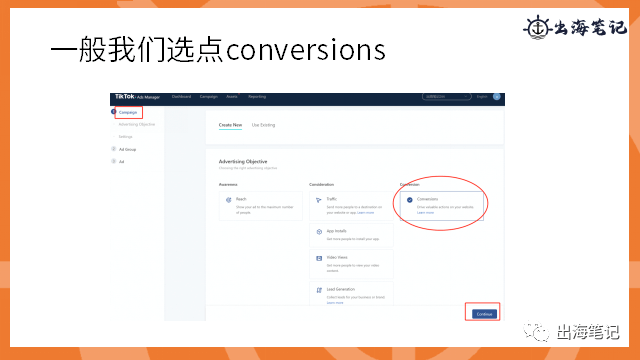Click the Consideration column label
Screen dimensions: 640x360
(322, 184)
